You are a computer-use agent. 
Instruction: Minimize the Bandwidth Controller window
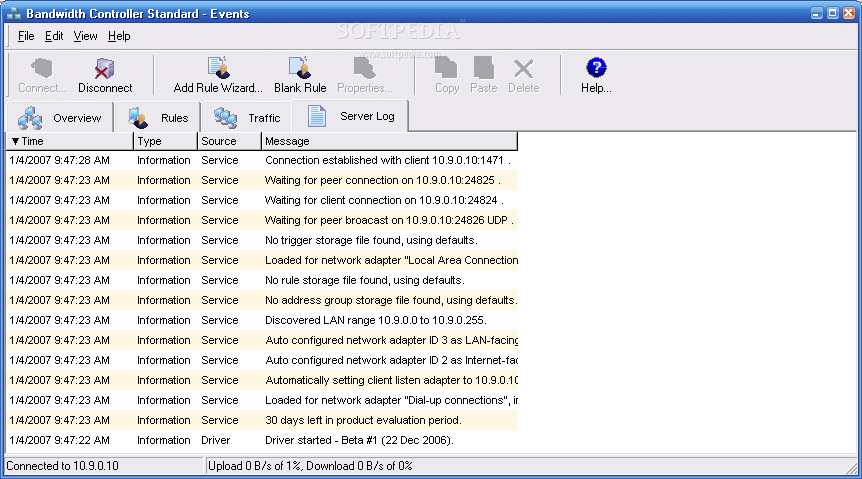coord(817,13)
